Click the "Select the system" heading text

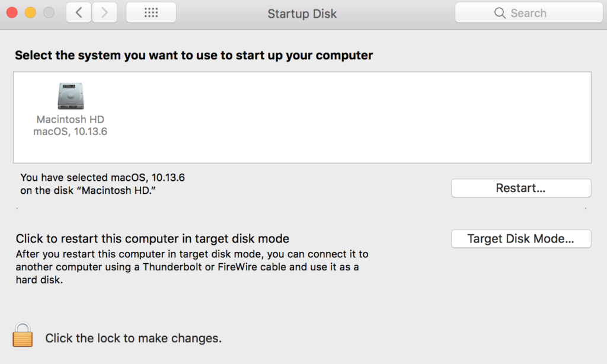pyautogui.click(x=194, y=56)
